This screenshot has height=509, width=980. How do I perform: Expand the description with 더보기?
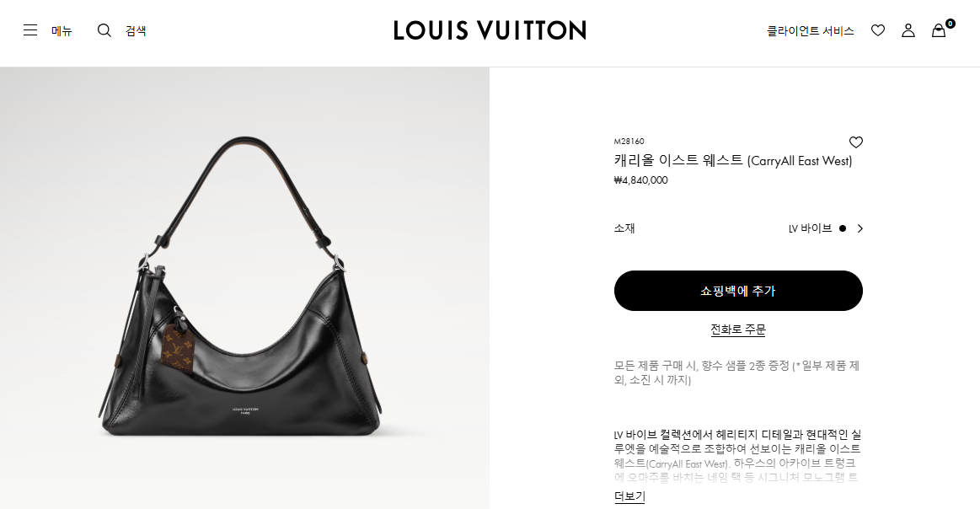[x=629, y=496]
